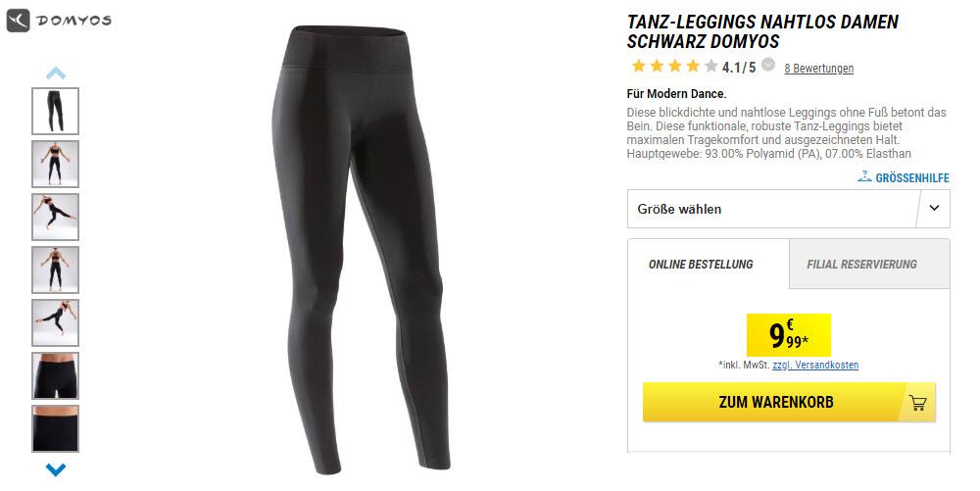Add item via Zum Warenkorb button

pyautogui.click(x=789, y=402)
